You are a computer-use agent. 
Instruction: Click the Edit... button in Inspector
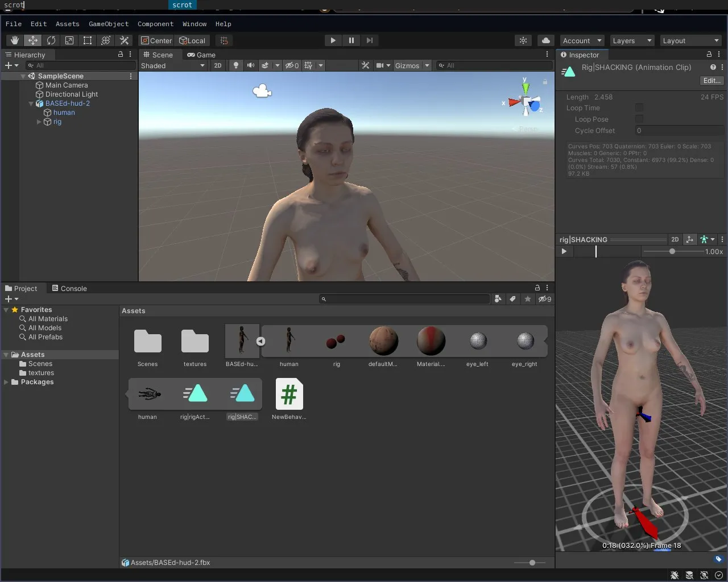tap(712, 81)
